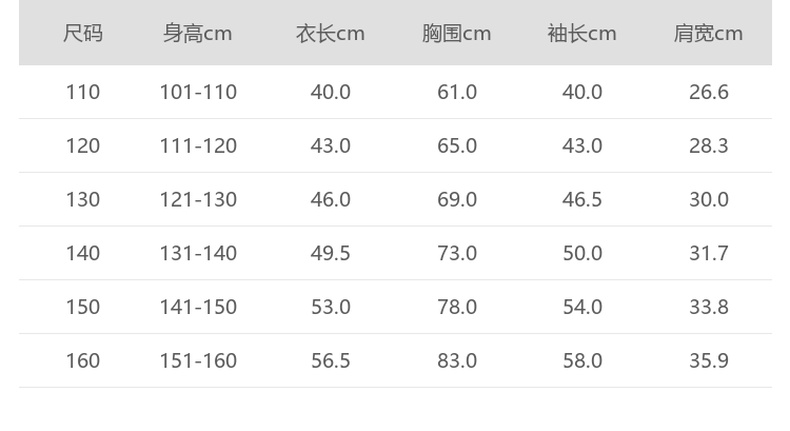Click size 150 row label
The width and height of the screenshot is (790, 431).
tap(83, 307)
